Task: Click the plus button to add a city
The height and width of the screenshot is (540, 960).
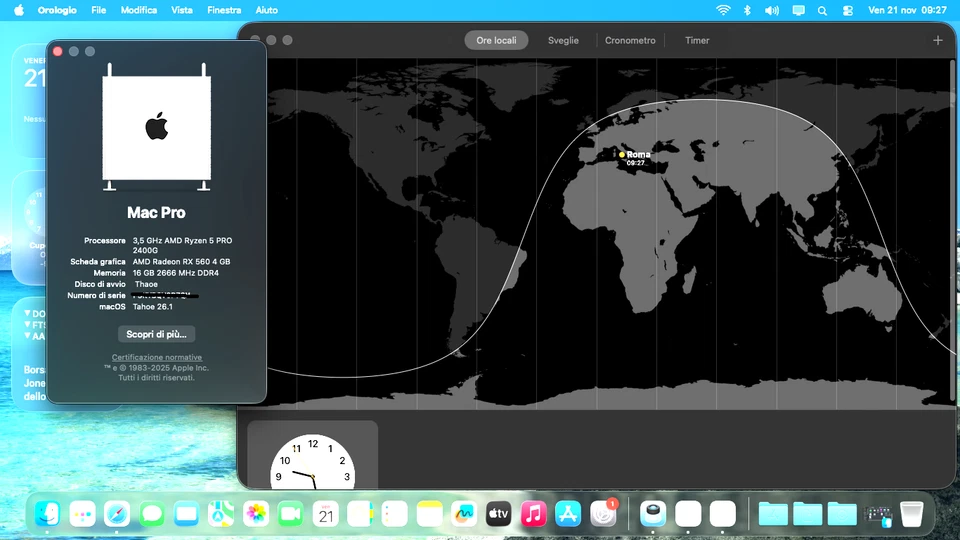Action: [937, 40]
